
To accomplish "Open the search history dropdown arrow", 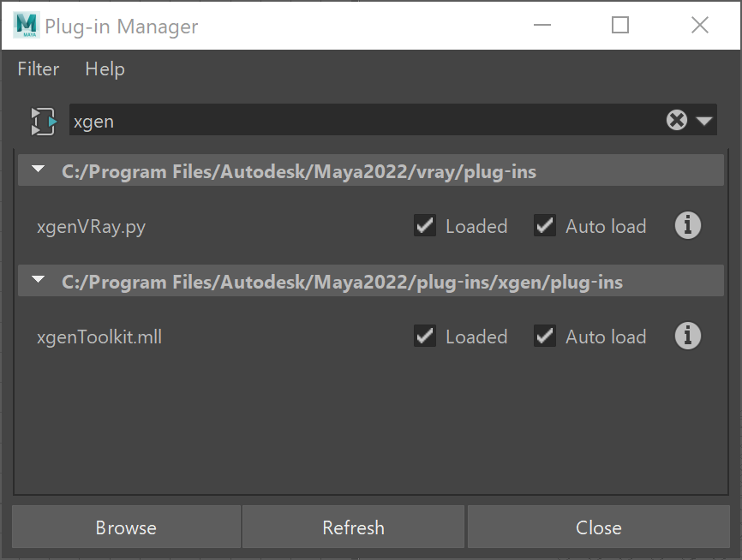I will click(704, 121).
